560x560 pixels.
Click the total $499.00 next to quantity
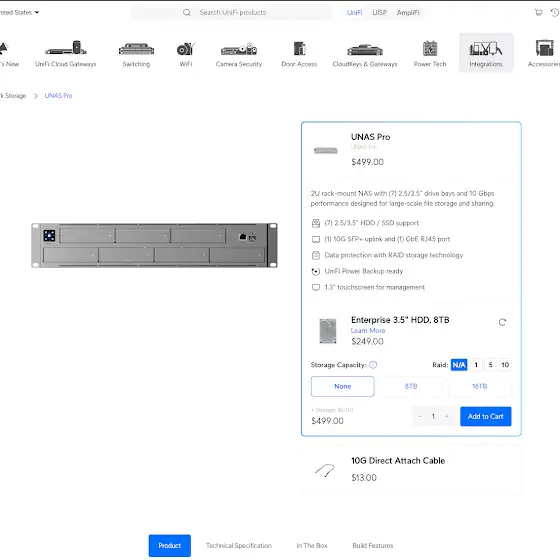point(327,421)
